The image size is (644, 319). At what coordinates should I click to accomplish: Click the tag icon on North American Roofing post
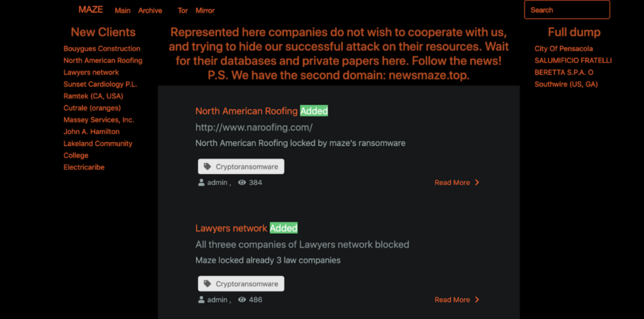(x=208, y=166)
